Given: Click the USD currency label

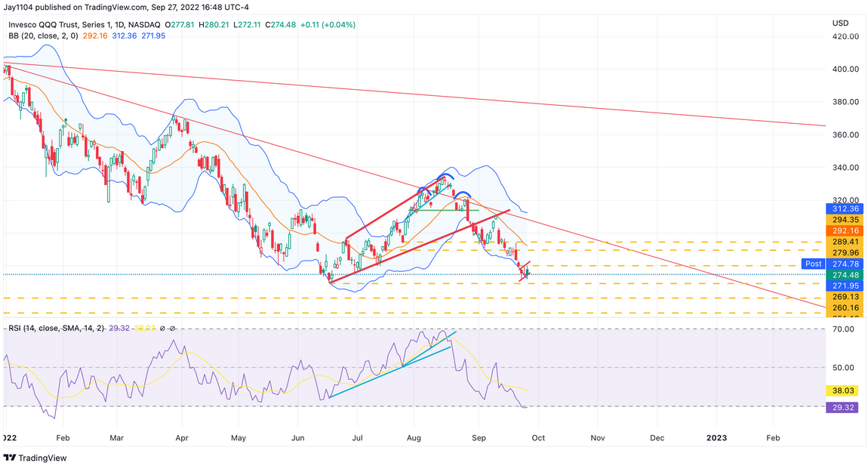Looking at the screenshot, I should (840, 23).
